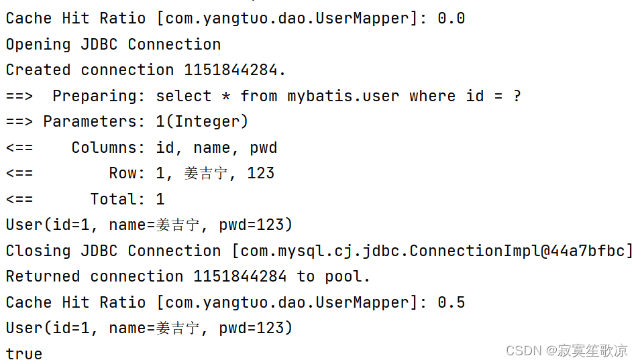638x364 pixels.
Task: Click the Created connection 1151844284 line
Action: pyautogui.click(x=146, y=70)
